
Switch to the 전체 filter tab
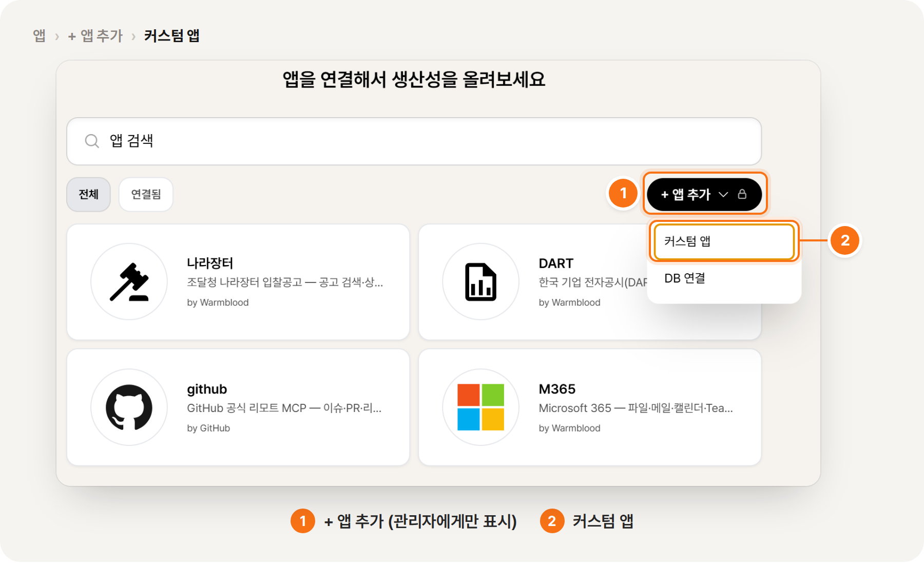88,194
